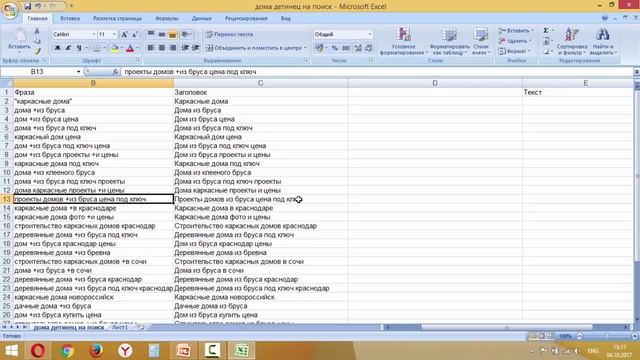Align text to the right
The image size is (640, 360).
tap(172, 48)
